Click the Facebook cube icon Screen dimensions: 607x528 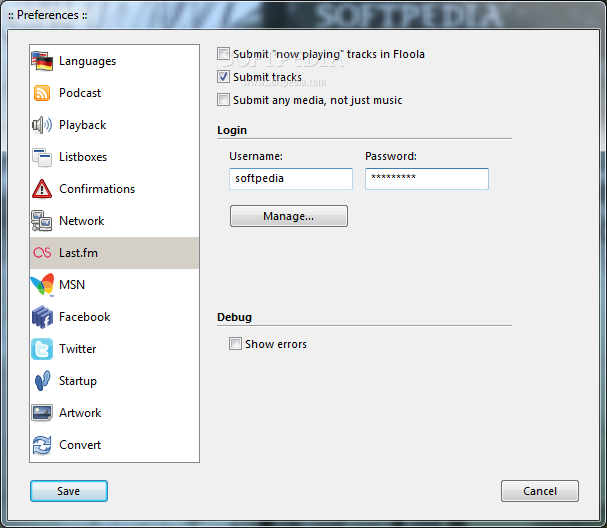click(x=42, y=317)
